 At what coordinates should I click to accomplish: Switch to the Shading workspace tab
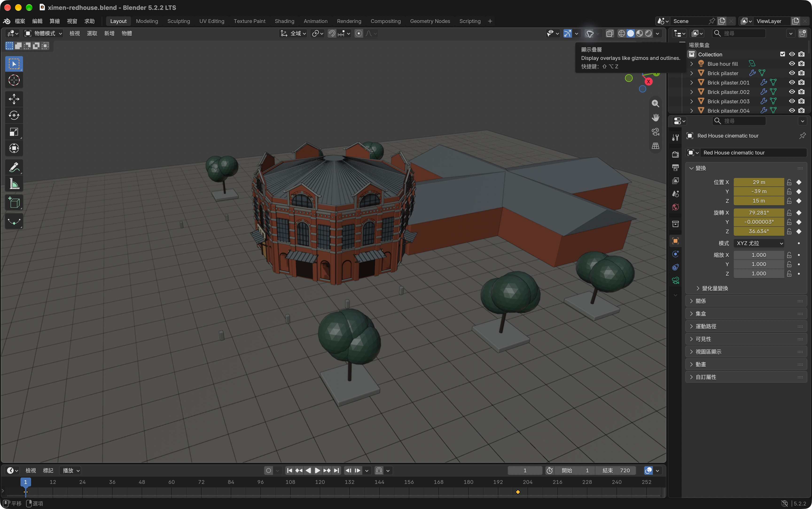click(284, 21)
